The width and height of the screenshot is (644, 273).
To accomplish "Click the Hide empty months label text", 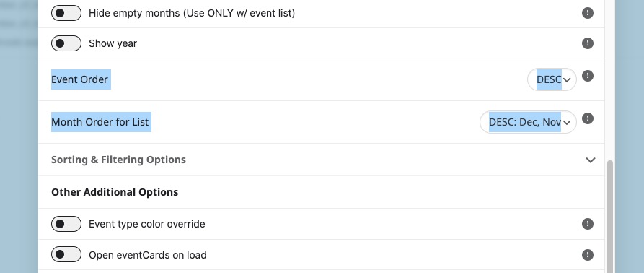I will 192,13.
